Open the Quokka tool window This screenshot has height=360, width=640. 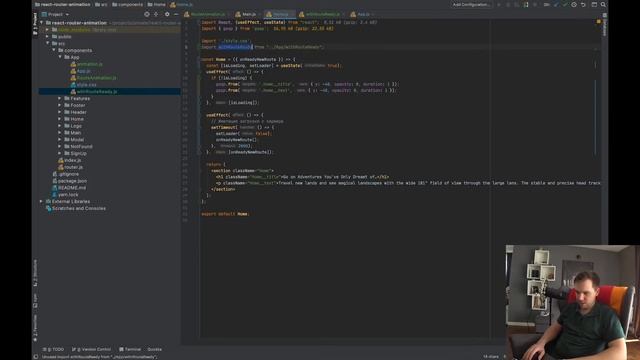click(x=155, y=349)
